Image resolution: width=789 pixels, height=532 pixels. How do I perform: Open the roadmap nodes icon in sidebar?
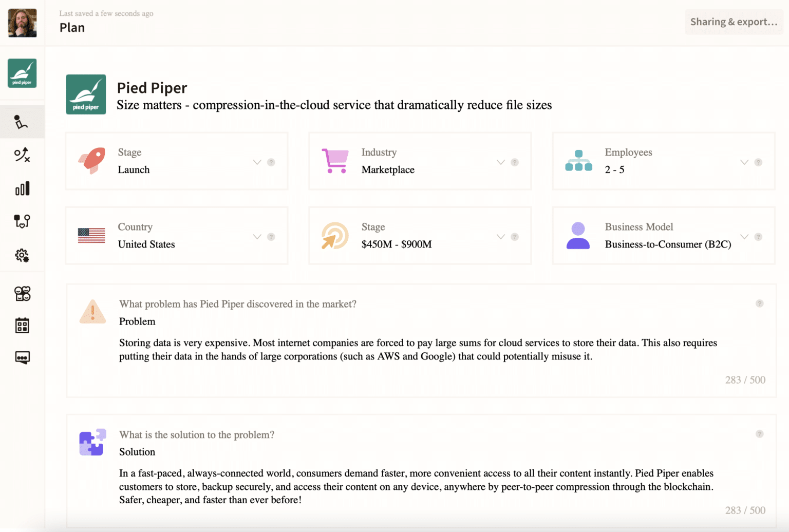pos(22,221)
